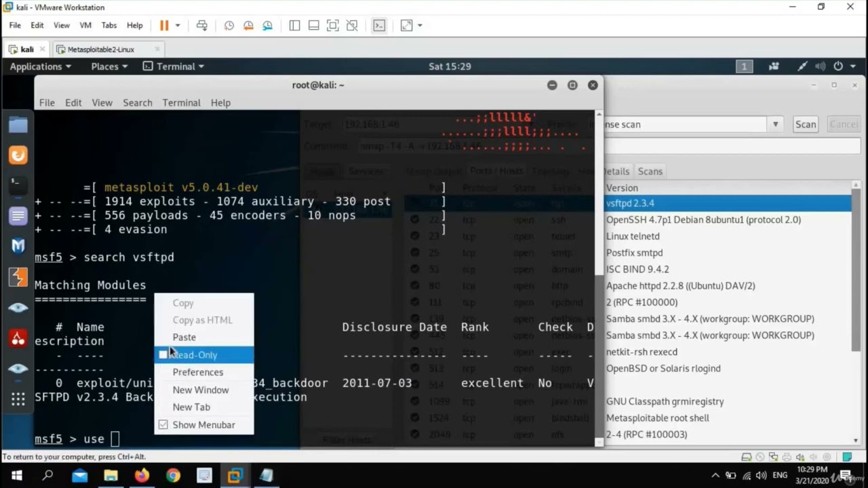Open the Cherrytree icon in Kali dock
The width and height of the screenshot is (868, 488).
tap(18, 338)
